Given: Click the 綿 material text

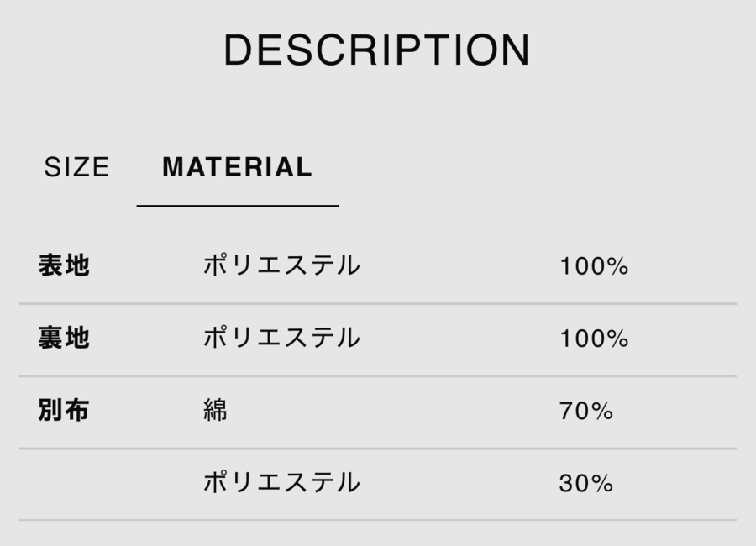Looking at the screenshot, I should coord(215,411).
